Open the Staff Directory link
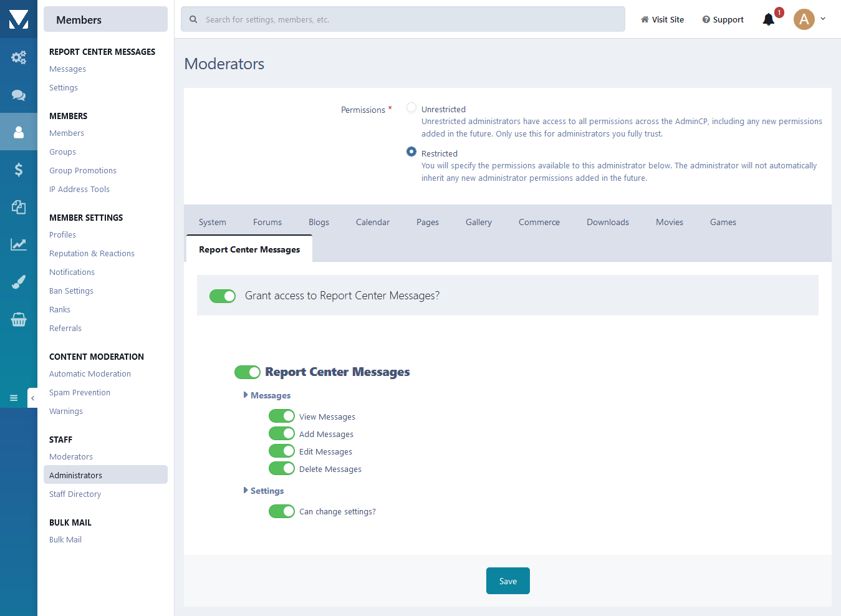 (x=75, y=494)
